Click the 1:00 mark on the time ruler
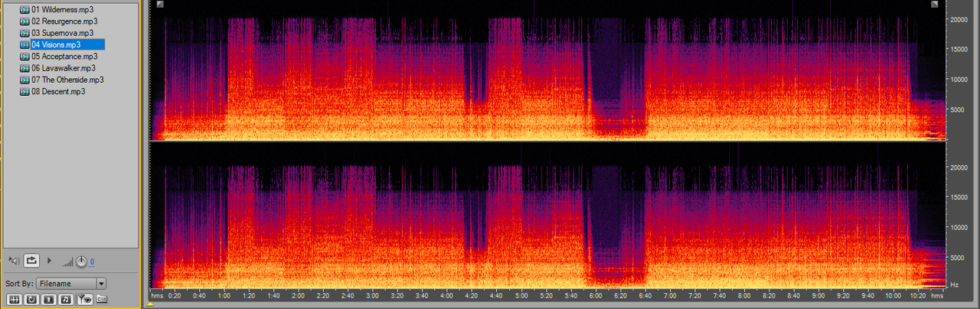This screenshot has width=980, height=309. [224, 295]
